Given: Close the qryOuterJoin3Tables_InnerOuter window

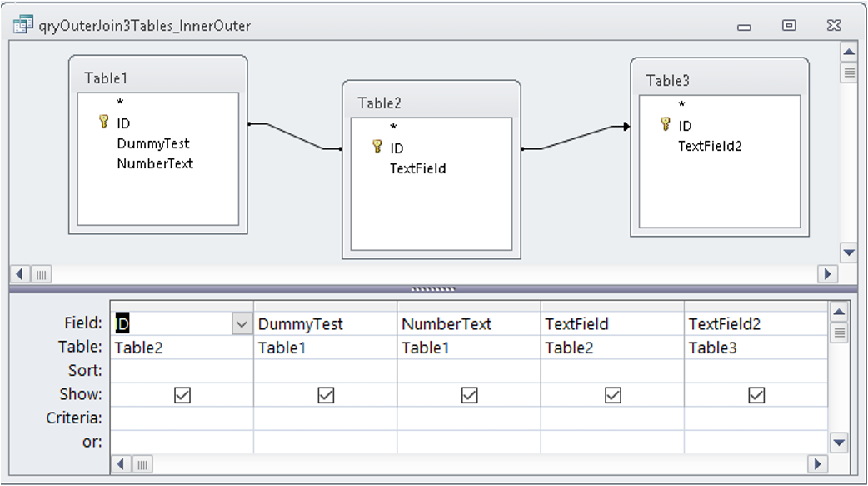Looking at the screenshot, I should click(834, 26).
